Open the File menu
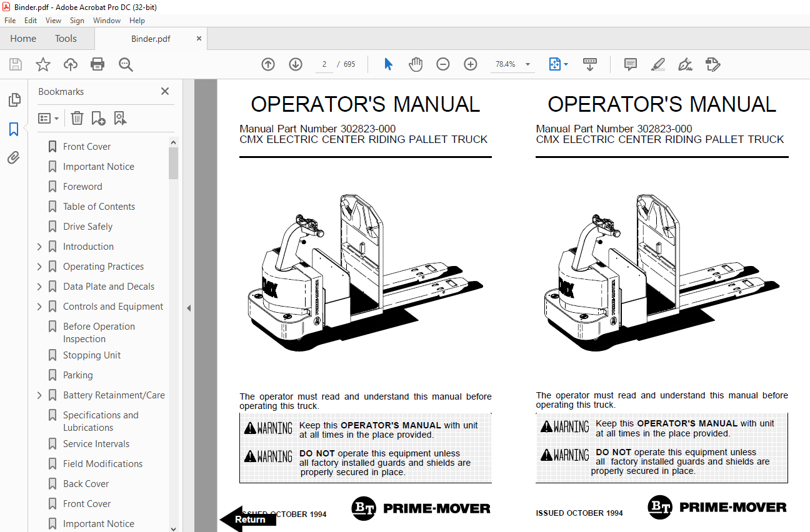 10,21
